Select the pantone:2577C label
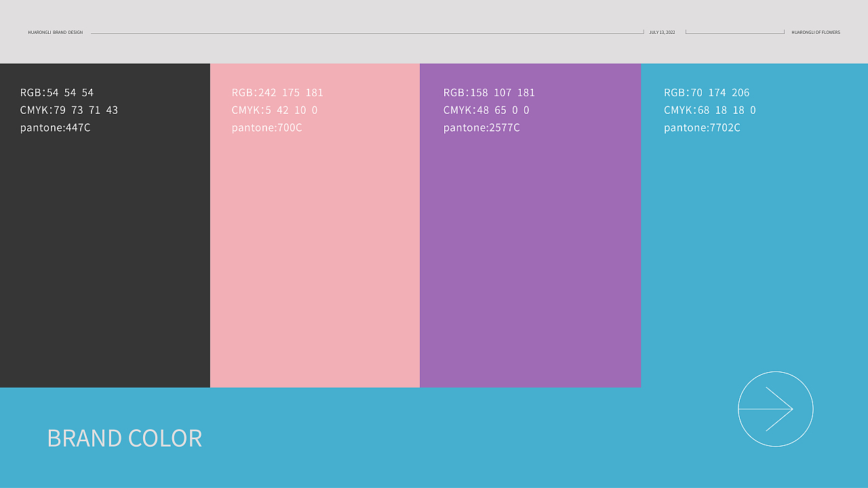Image resolution: width=868 pixels, height=488 pixels. (481, 127)
